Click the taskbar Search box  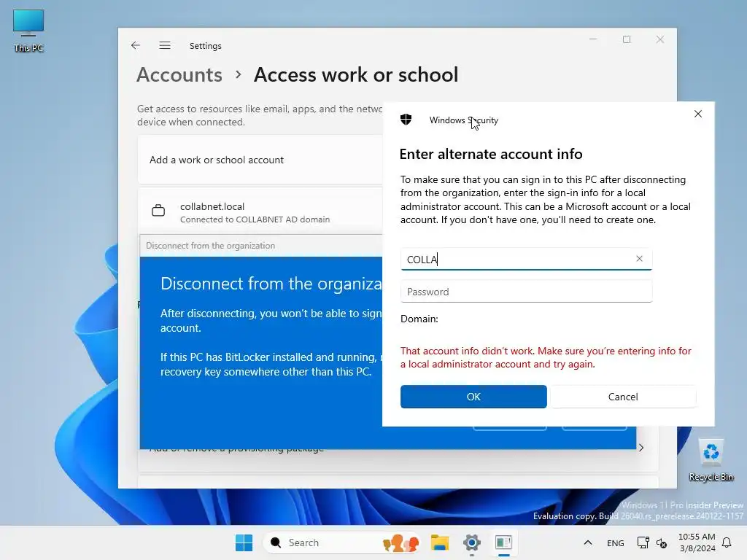343,542
